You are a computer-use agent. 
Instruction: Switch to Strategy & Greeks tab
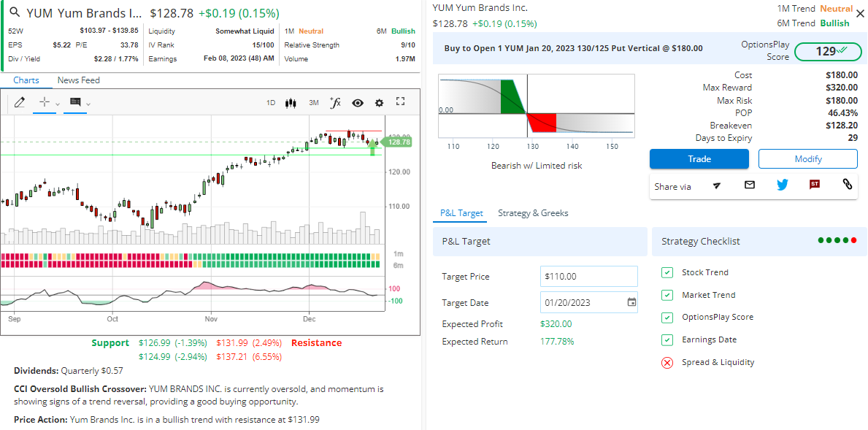pos(533,213)
